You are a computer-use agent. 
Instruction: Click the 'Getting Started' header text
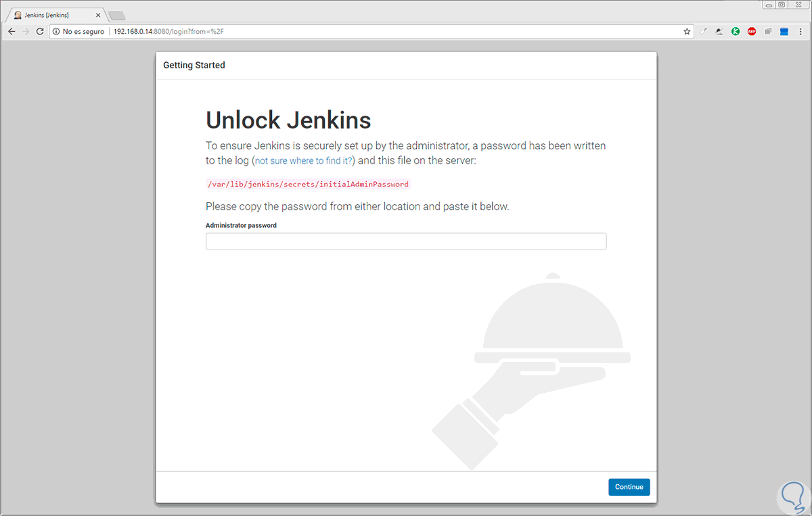pos(194,66)
